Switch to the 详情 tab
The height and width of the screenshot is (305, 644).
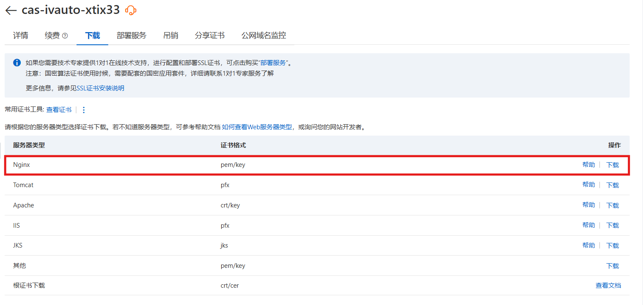21,35
